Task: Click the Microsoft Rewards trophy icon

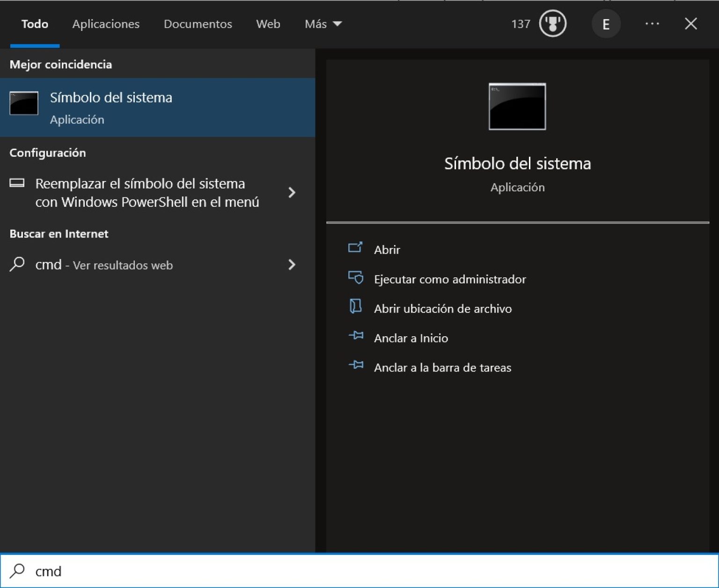Action: [x=552, y=23]
